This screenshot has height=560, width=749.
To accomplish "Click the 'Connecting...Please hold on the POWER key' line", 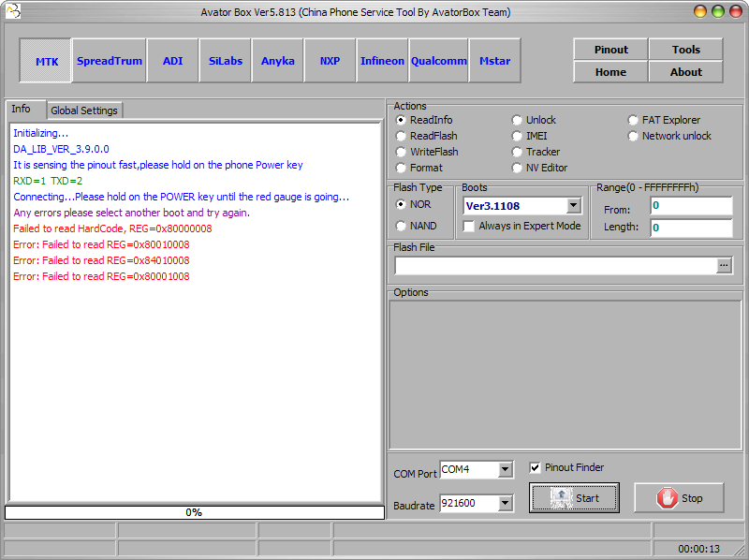I will [x=181, y=197].
